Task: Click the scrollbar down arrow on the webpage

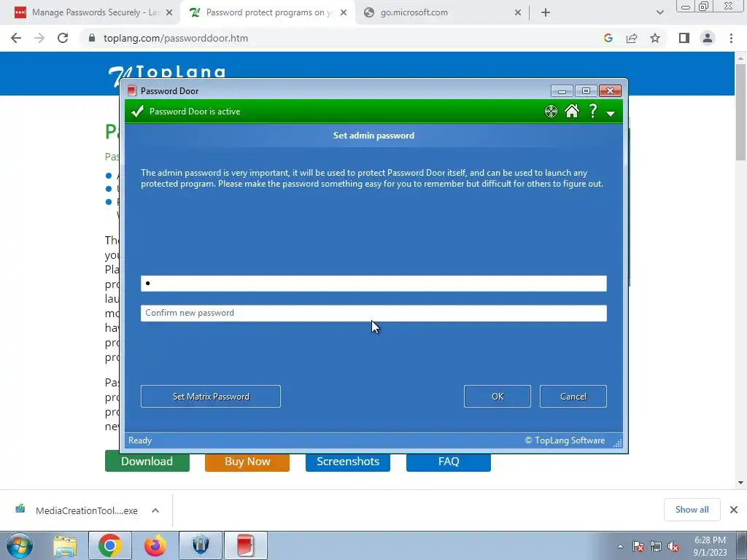Action: (x=740, y=483)
